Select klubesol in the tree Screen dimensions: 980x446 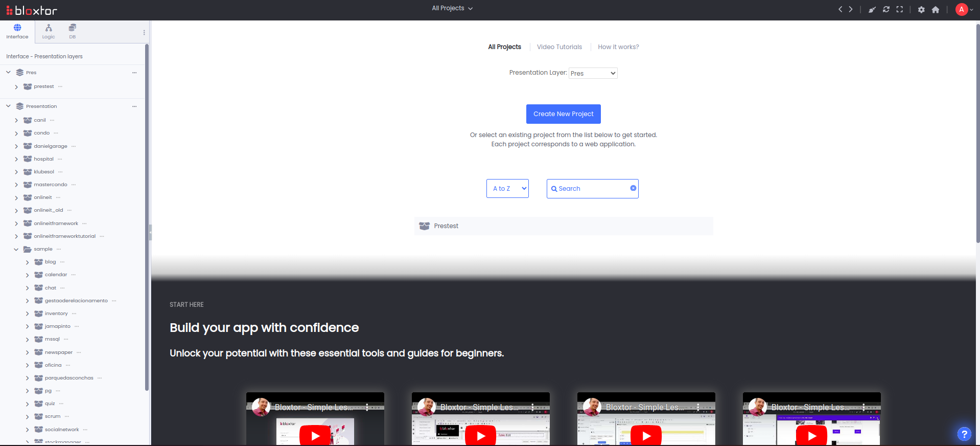click(x=44, y=172)
